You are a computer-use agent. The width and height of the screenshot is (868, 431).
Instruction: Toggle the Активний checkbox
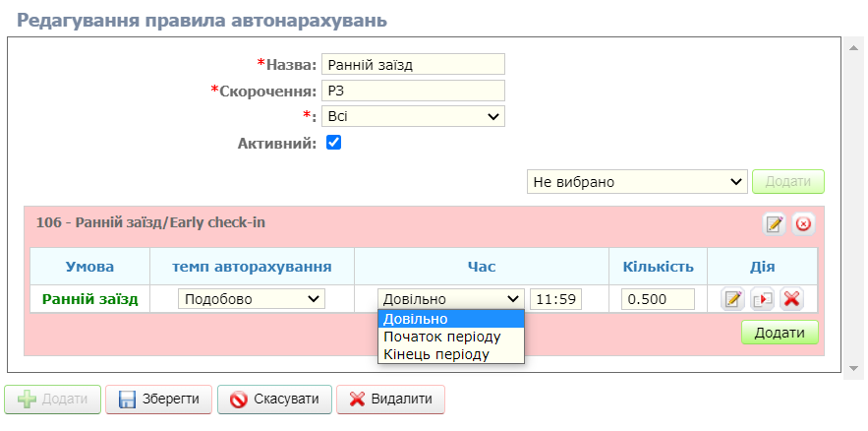[x=333, y=143]
